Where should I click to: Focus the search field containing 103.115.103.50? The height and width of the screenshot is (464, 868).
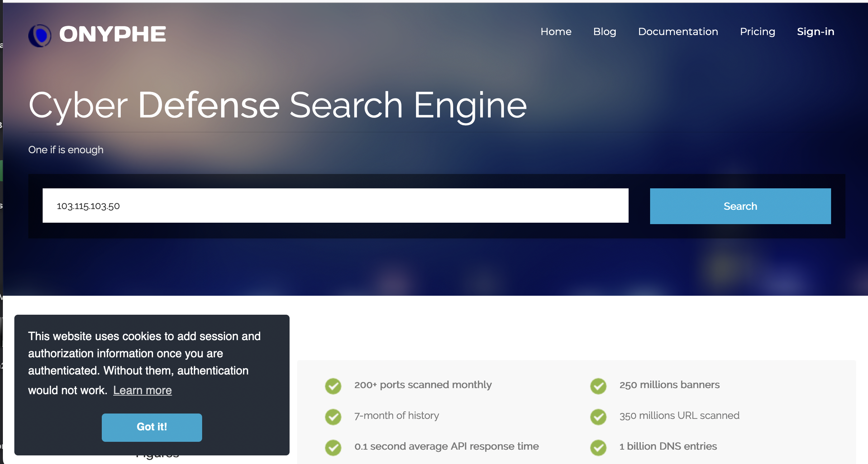tap(335, 206)
